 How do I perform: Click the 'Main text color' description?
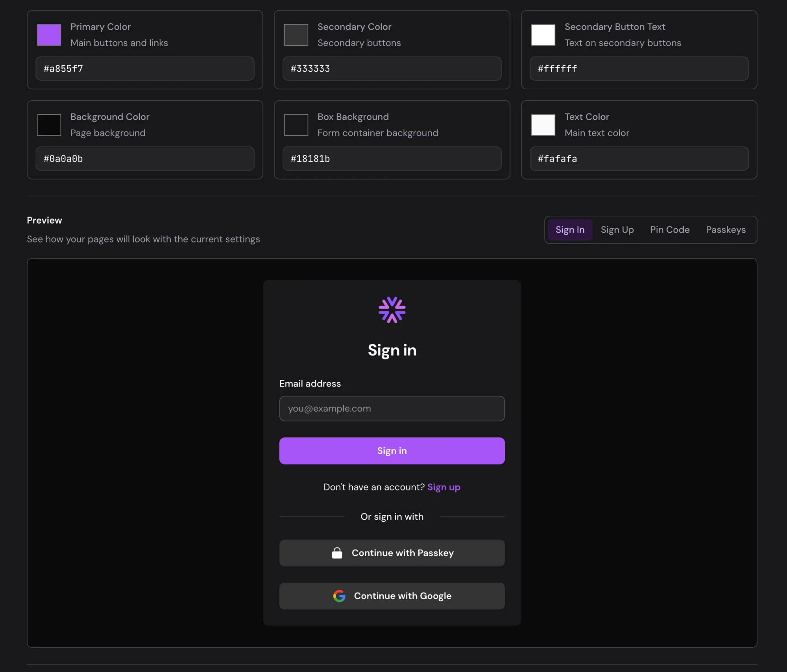click(x=597, y=133)
